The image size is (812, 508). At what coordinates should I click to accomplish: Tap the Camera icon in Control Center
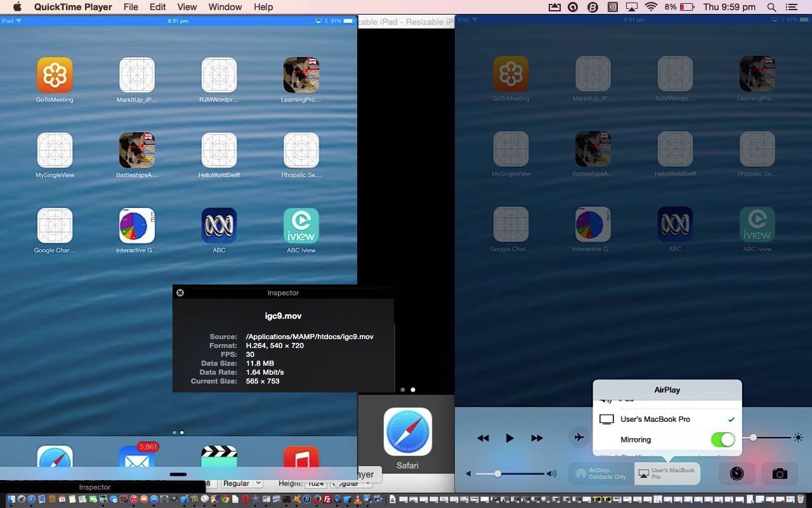click(779, 473)
